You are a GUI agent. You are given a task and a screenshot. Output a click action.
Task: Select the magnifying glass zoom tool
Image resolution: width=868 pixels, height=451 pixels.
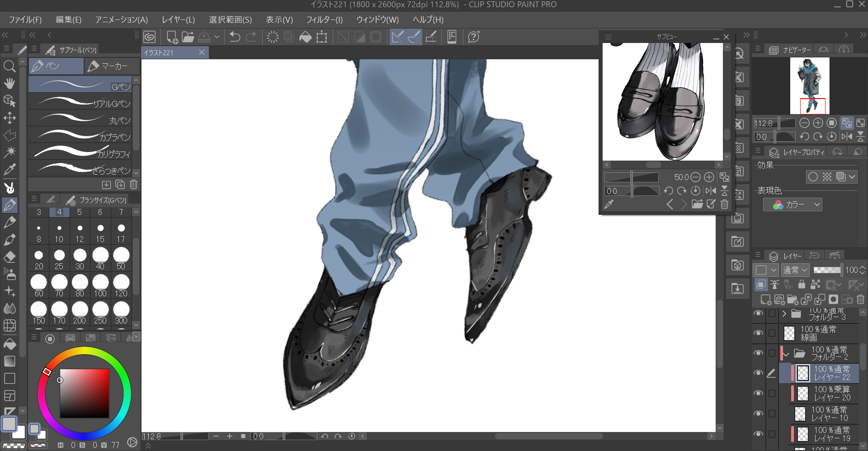tap(9, 66)
